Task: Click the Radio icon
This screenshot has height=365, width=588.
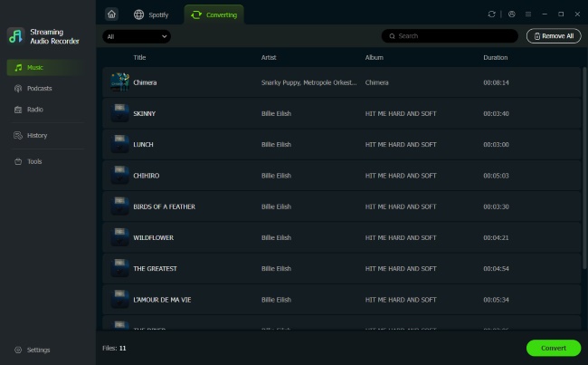Action: pyautogui.click(x=18, y=110)
